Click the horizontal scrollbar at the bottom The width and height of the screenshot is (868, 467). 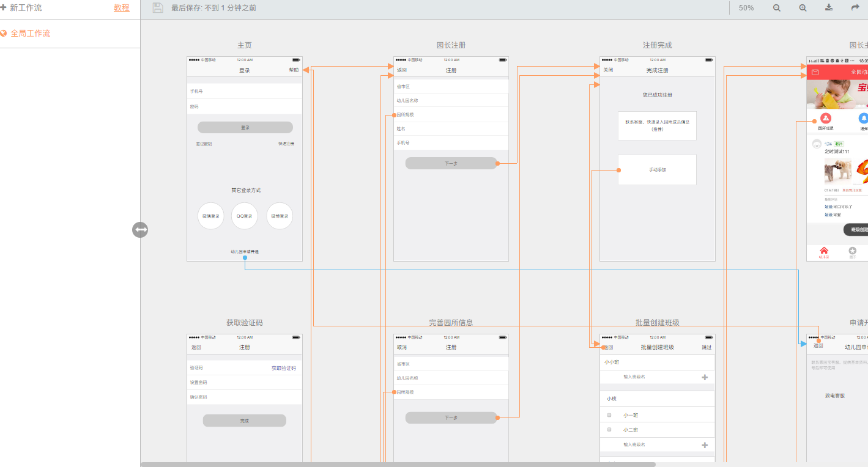click(398, 465)
